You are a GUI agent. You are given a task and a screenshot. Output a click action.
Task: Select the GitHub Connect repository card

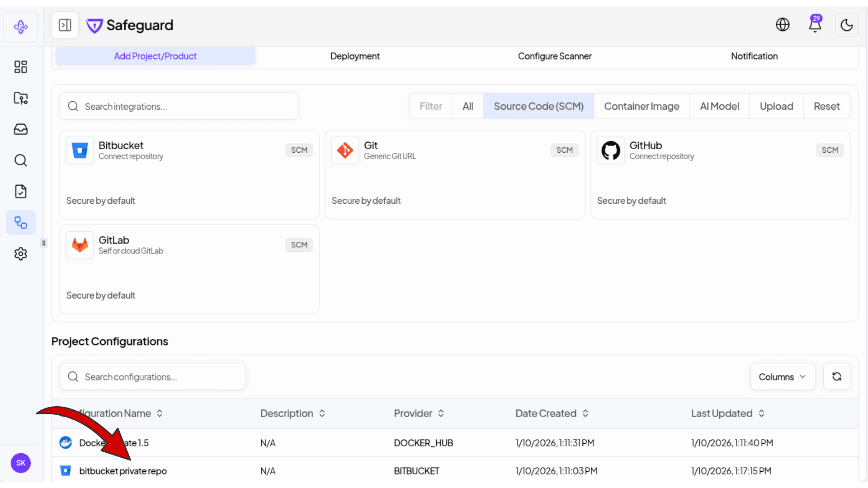pyautogui.click(x=720, y=174)
